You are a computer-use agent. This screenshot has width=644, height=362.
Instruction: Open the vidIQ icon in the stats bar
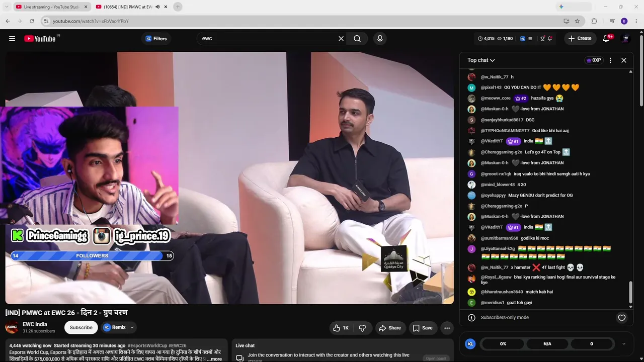523,39
